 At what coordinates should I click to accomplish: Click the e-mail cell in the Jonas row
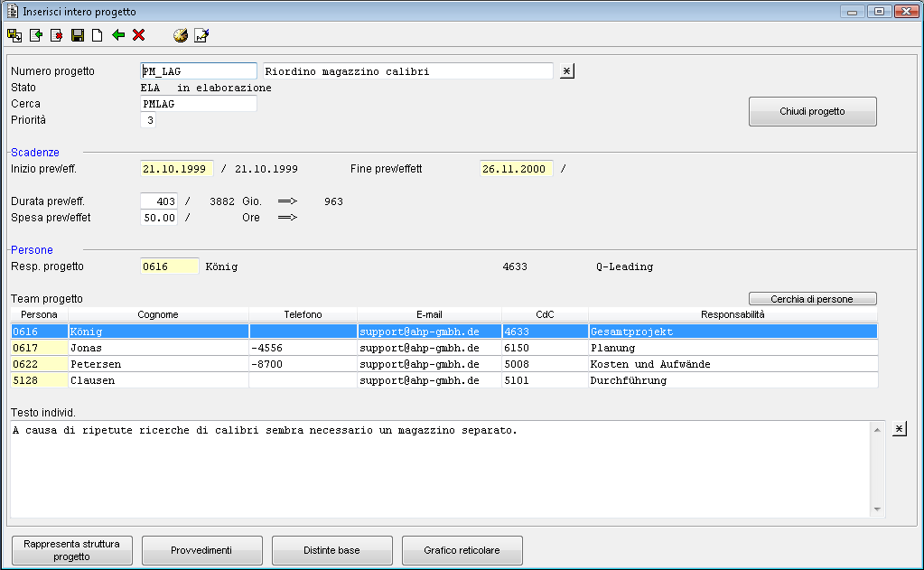pos(430,348)
